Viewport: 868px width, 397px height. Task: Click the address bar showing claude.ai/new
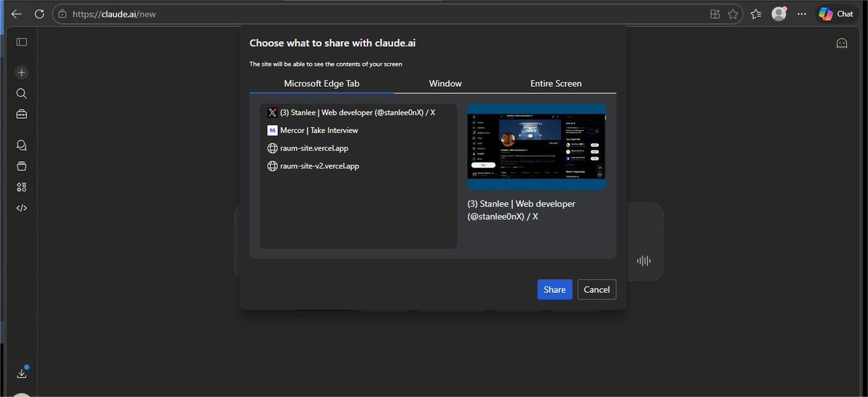tap(397, 14)
